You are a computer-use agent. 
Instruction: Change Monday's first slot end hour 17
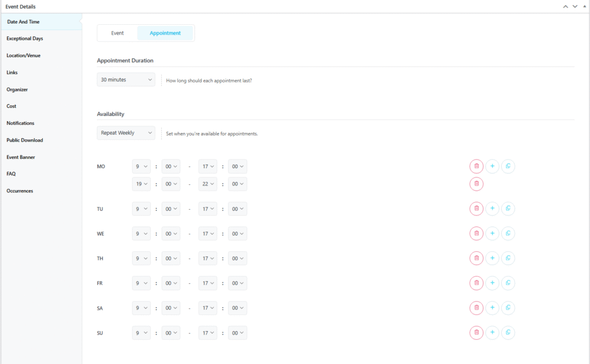pos(208,166)
